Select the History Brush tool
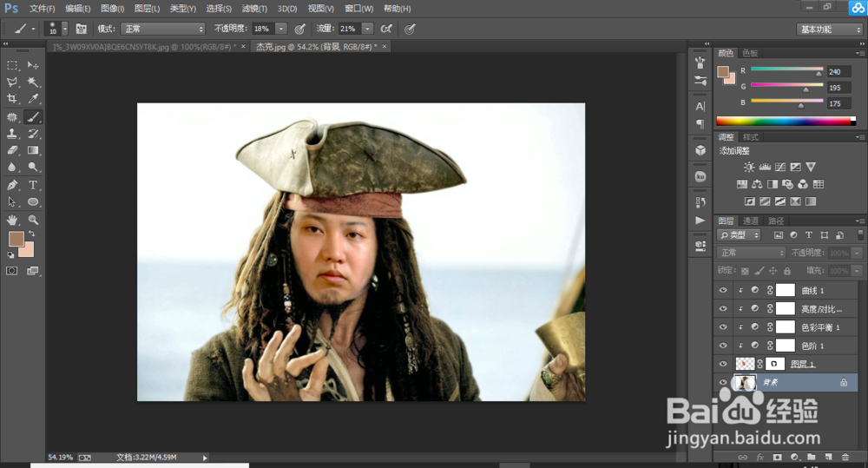This screenshot has width=868, height=468. point(33,134)
